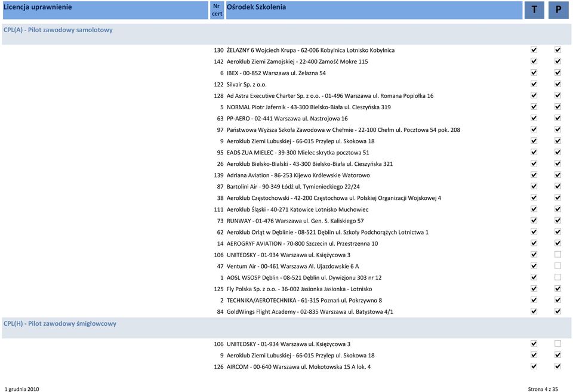Click Aeroklub Śląski Katowice Lotnisko Muchowiec
573x392 pixels.
click(x=297, y=209)
